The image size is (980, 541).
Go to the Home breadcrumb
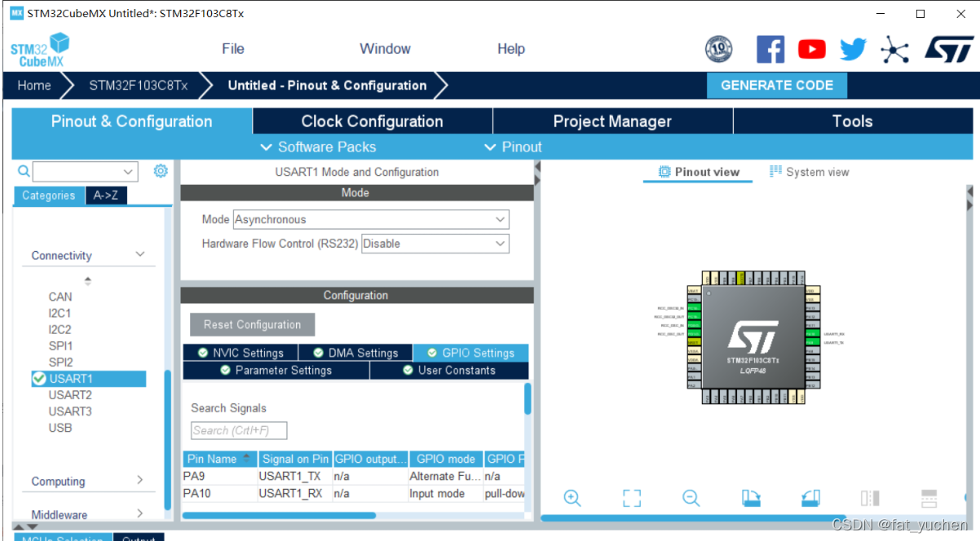point(34,86)
